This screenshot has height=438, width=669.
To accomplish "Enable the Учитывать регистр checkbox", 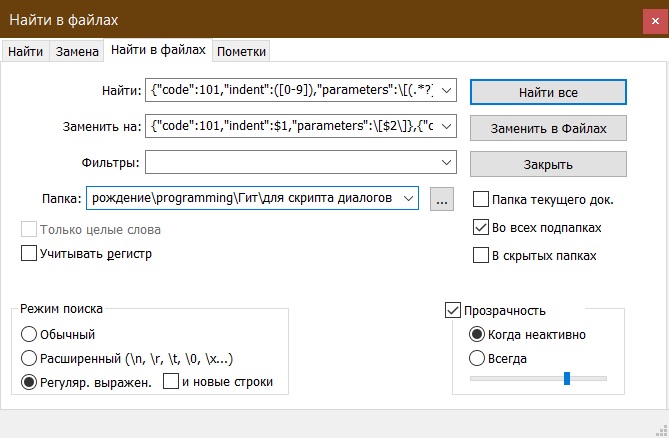I will coord(29,254).
